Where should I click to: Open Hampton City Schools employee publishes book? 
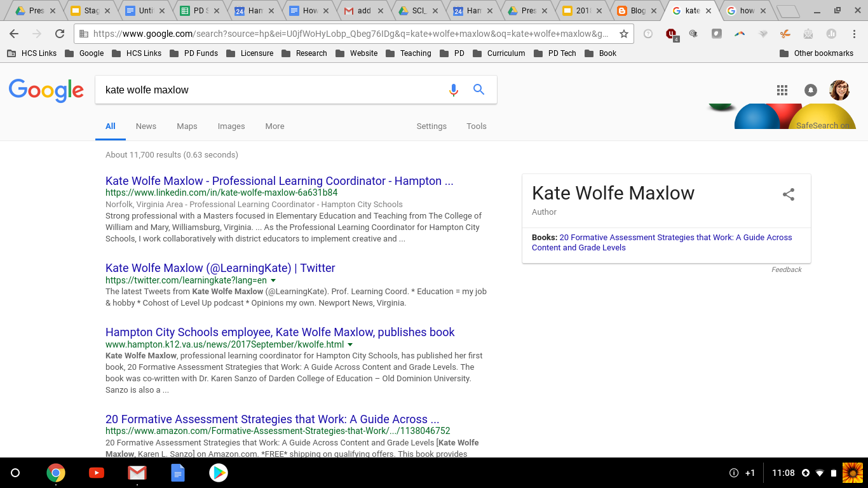(x=280, y=332)
